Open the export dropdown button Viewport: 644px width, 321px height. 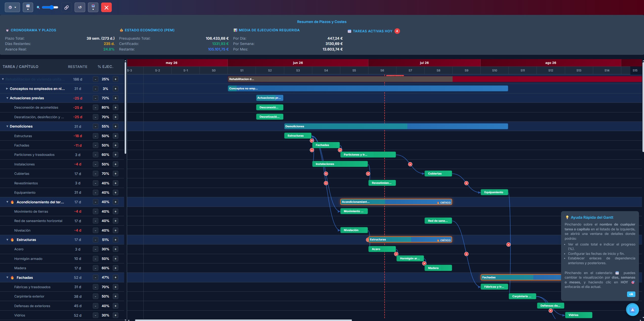pyautogui.click(x=93, y=7)
